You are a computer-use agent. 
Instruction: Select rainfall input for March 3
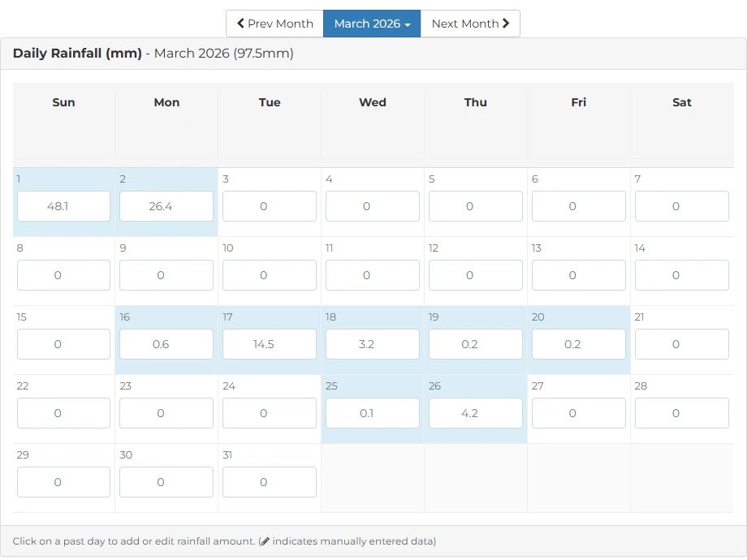(x=270, y=206)
